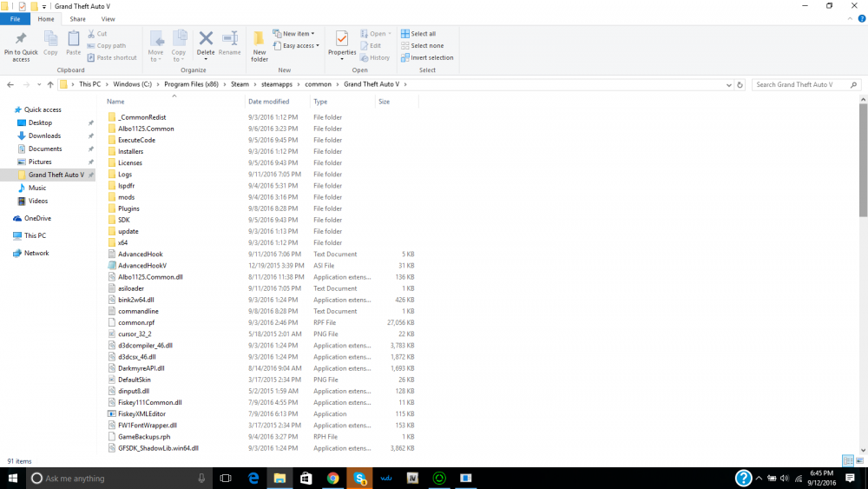Select Network in navigation pane
This screenshot has width=868, height=489.
[36, 253]
